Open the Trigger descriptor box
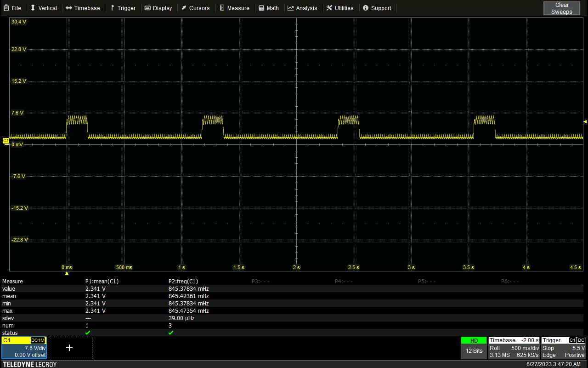The image size is (588, 368). 563,348
